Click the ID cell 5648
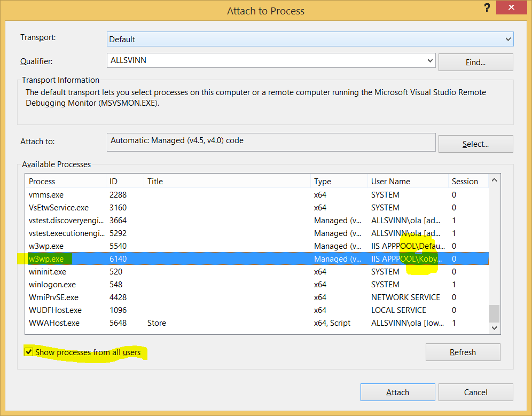The width and height of the screenshot is (532, 416). [x=118, y=323]
